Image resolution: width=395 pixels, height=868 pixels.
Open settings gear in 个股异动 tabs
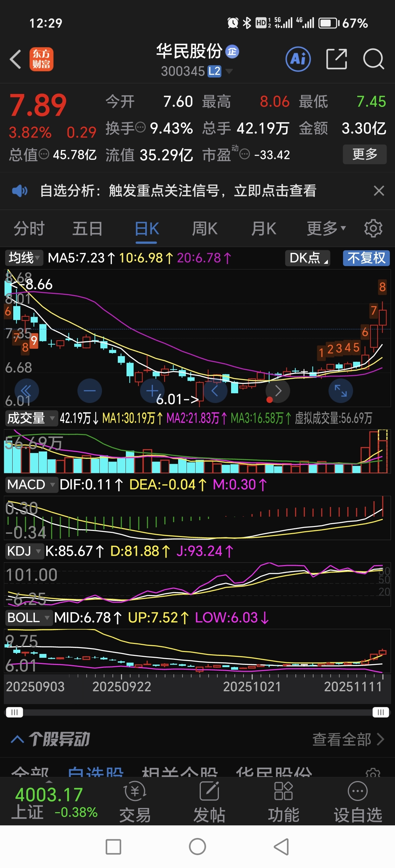pyautogui.click(x=373, y=773)
